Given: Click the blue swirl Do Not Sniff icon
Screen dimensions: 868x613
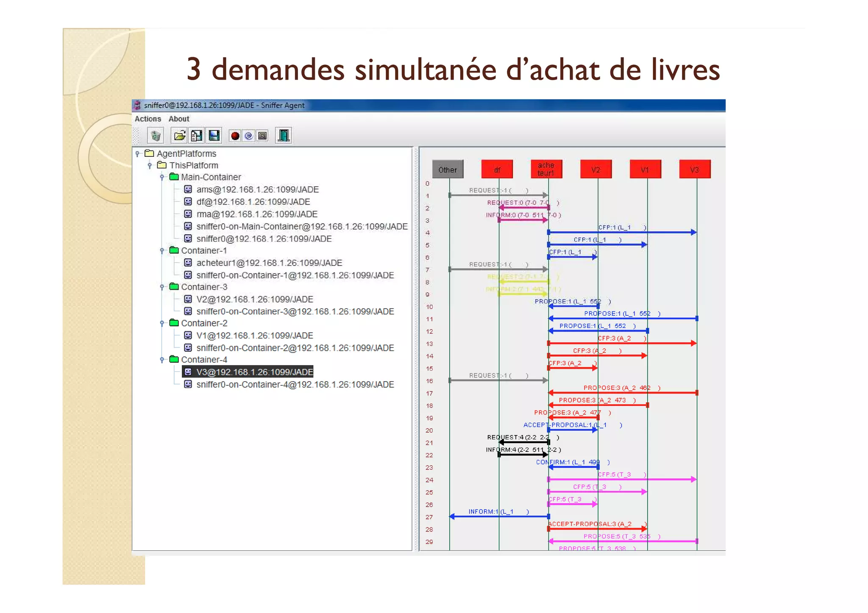Looking at the screenshot, I should [249, 136].
